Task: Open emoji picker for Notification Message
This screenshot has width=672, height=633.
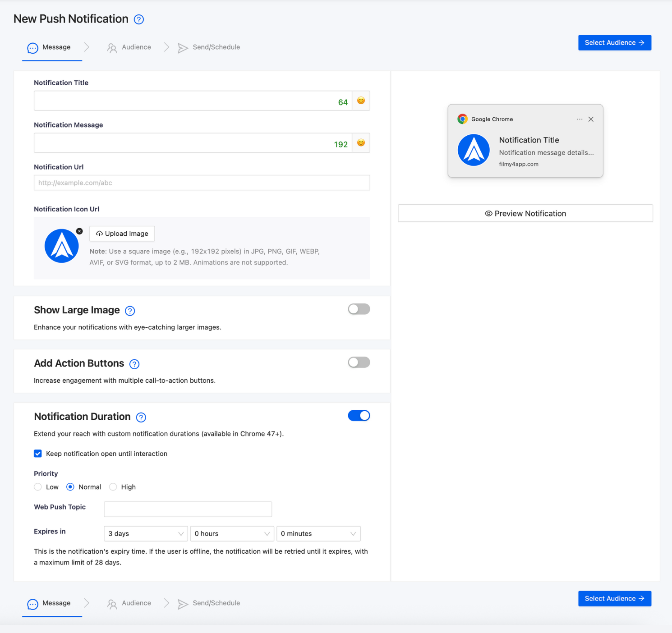Action: click(x=361, y=143)
